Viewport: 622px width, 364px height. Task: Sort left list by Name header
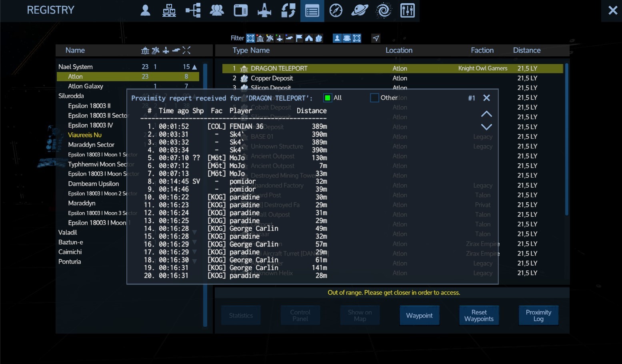point(75,50)
